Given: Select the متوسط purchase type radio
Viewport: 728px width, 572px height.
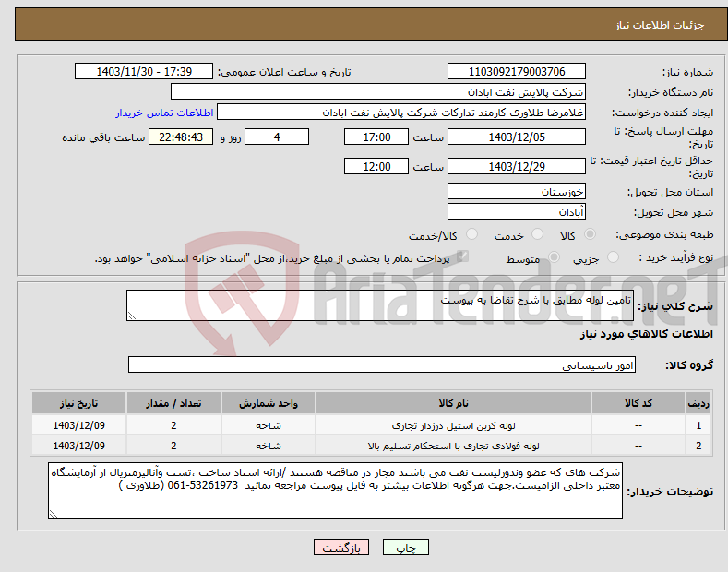Looking at the screenshot, I should [554, 257].
